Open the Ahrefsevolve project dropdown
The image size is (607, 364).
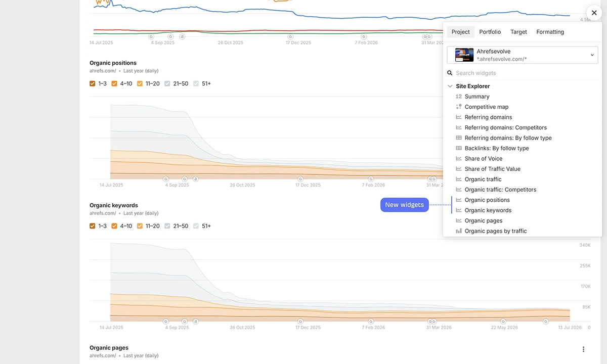[x=523, y=55]
